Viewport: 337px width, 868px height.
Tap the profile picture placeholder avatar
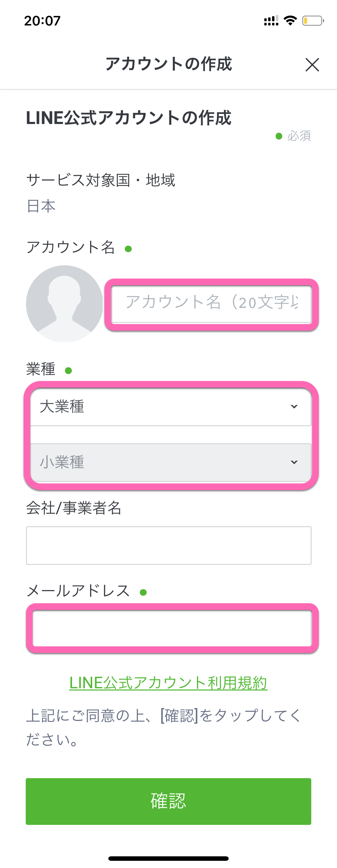pyautogui.click(x=64, y=304)
